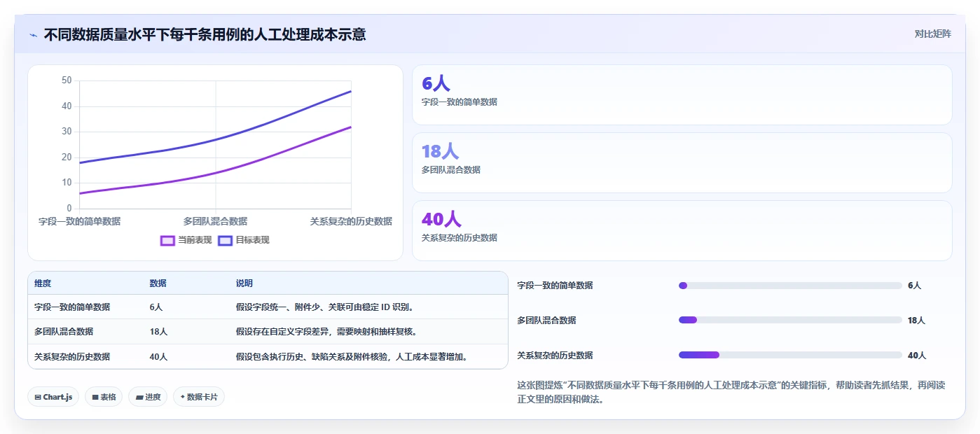
Task: Click the lightning icon beside the title
Action: 34,35
